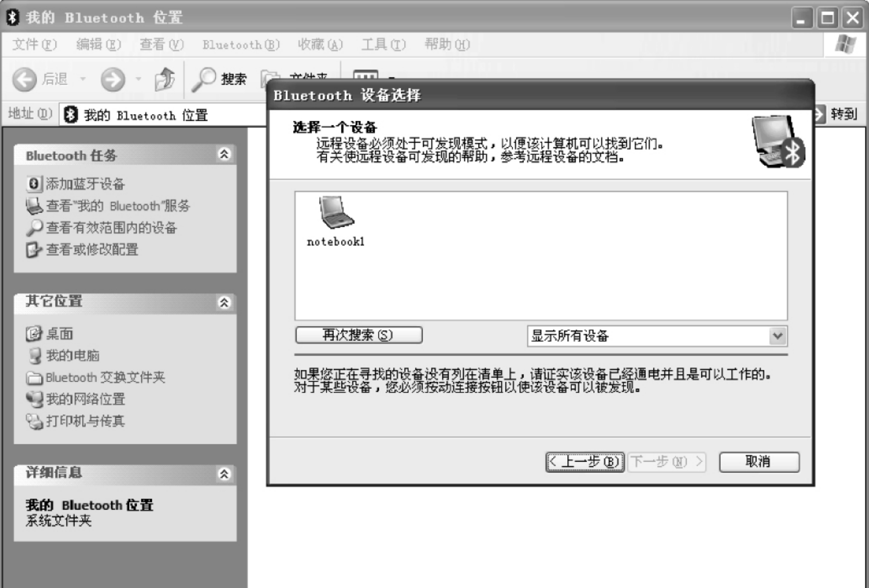Click the Bluetooth 交换文件夹 folder icon

tap(34, 378)
